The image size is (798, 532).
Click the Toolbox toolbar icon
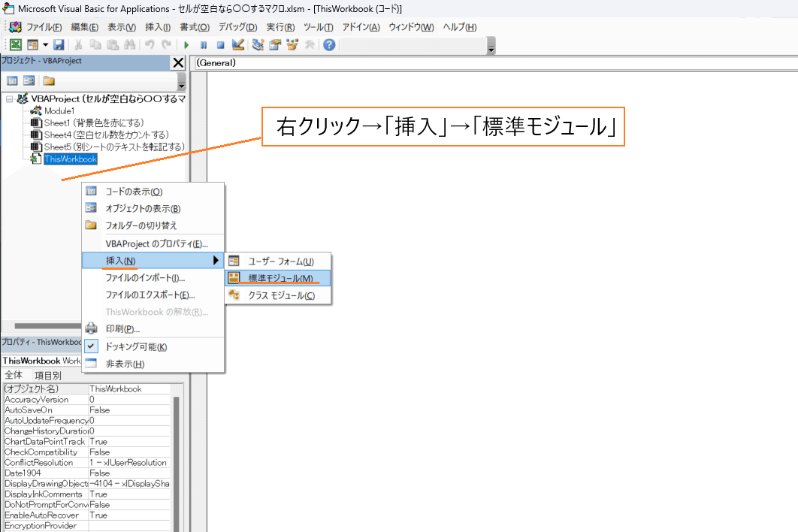[310, 45]
